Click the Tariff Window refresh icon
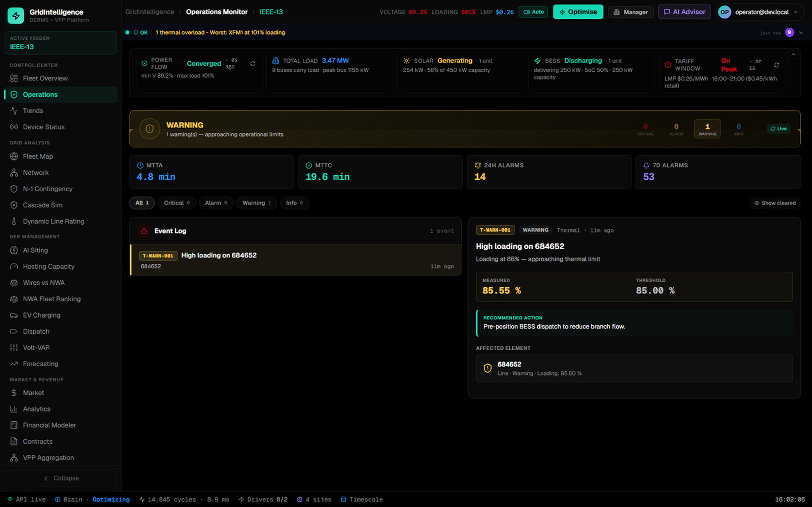 776,65
